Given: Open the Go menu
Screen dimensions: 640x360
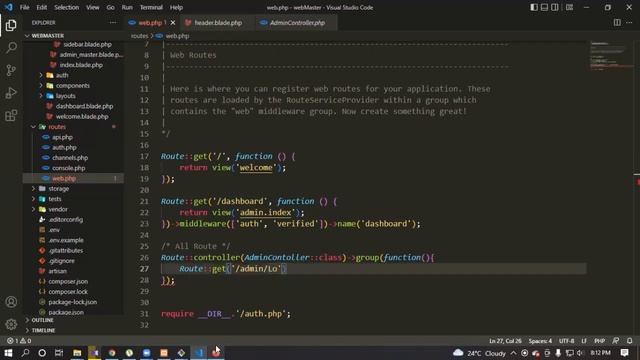Looking at the screenshot, I should pos(111,7).
